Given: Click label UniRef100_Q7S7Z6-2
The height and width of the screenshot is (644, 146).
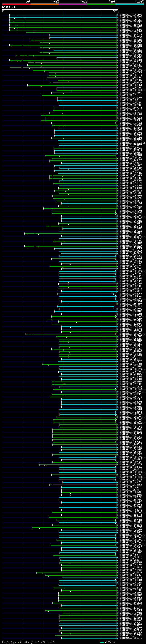Looking at the screenshot, I should [132, 143].
